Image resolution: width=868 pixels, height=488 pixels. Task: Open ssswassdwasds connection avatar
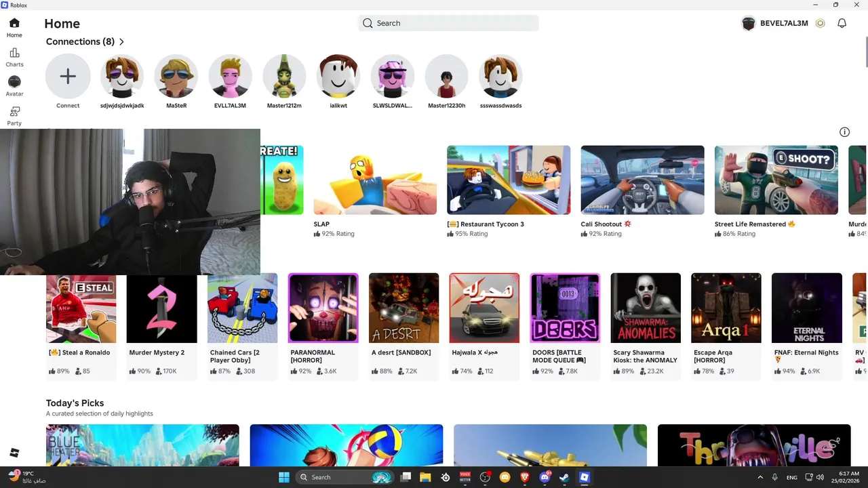tap(500, 77)
